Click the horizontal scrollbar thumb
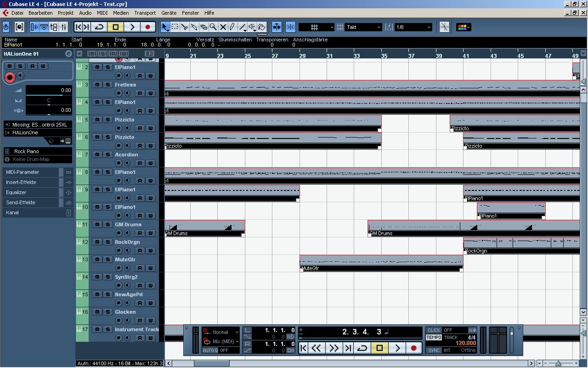Image resolution: width=588 pixels, height=368 pixels. coord(212,363)
